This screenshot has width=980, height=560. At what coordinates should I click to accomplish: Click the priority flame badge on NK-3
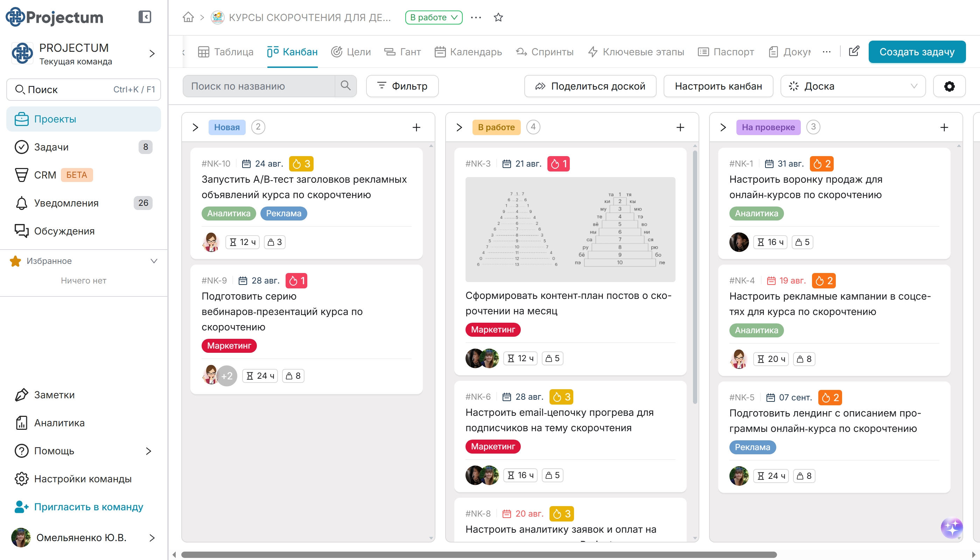tap(559, 164)
